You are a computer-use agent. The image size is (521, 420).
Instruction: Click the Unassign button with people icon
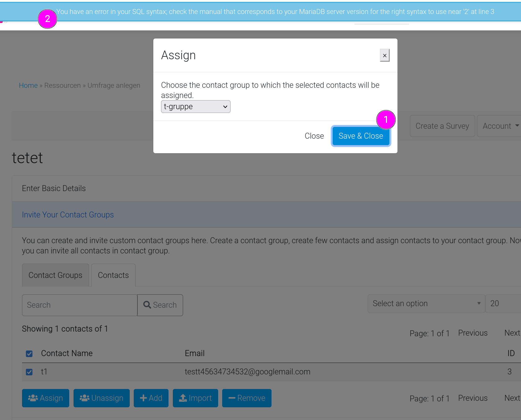click(101, 398)
